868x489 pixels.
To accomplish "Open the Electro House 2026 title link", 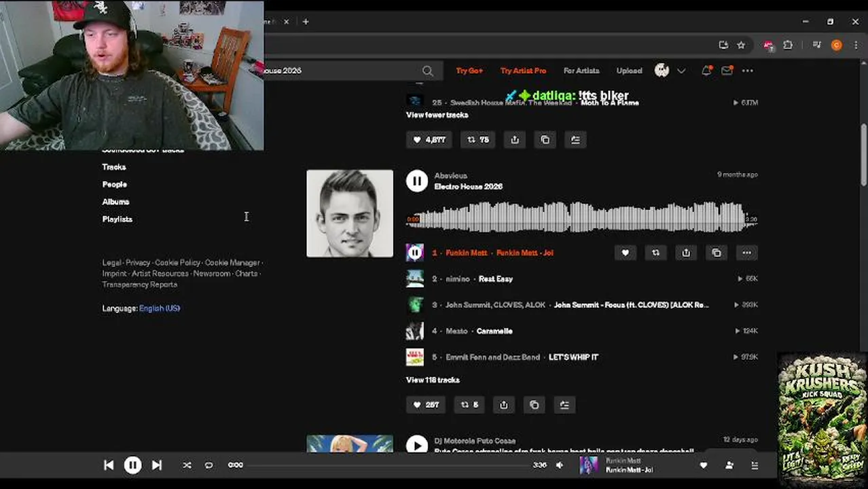I will (x=469, y=187).
